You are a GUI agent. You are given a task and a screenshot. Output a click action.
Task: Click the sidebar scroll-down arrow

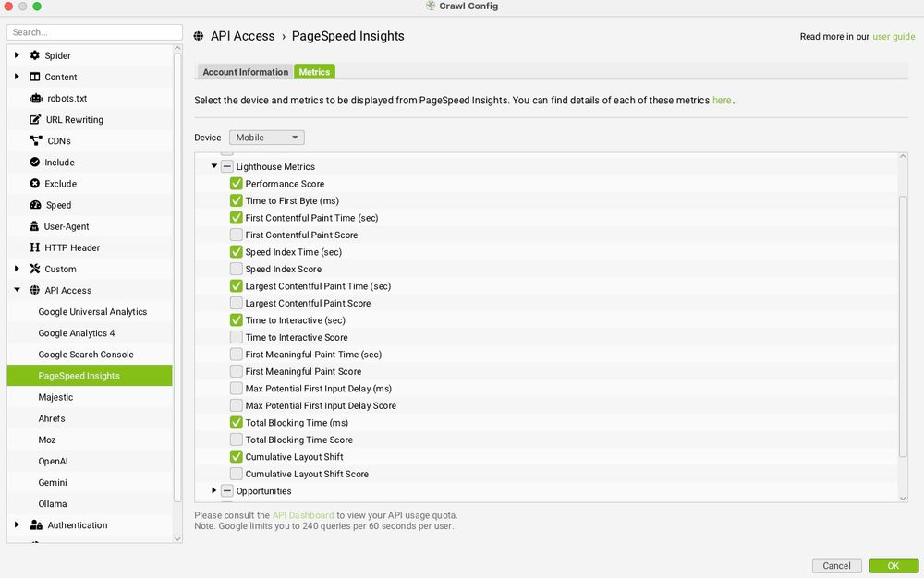click(177, 538)
